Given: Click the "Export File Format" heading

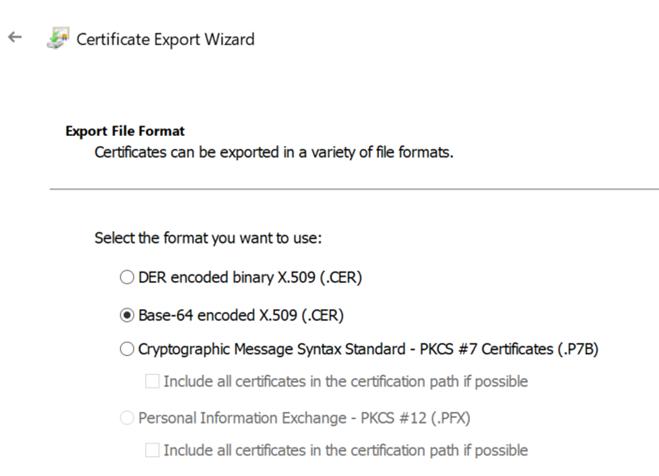Looking at the screenshot, I should pos(125,131).
